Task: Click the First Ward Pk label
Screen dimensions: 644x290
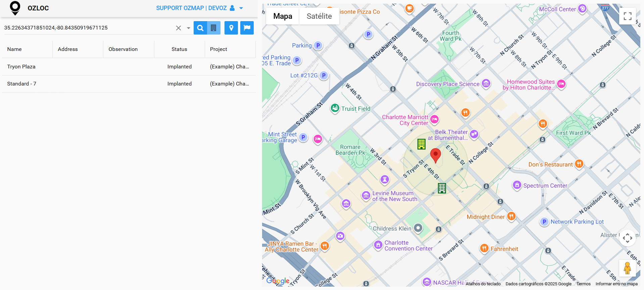Action: click(574, 133)
